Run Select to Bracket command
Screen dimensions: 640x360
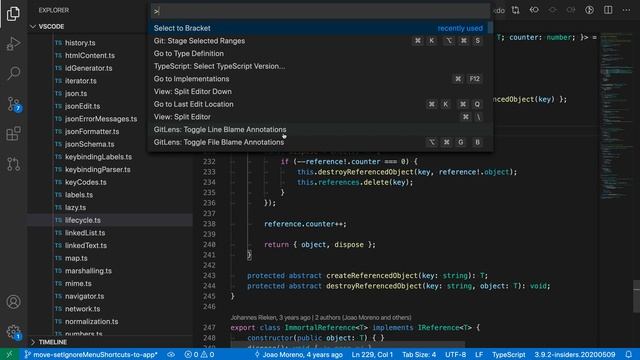320,28
